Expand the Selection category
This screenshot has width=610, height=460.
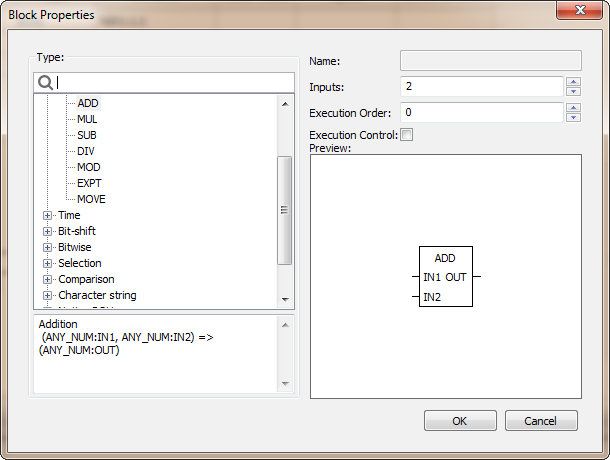[47, 263]
